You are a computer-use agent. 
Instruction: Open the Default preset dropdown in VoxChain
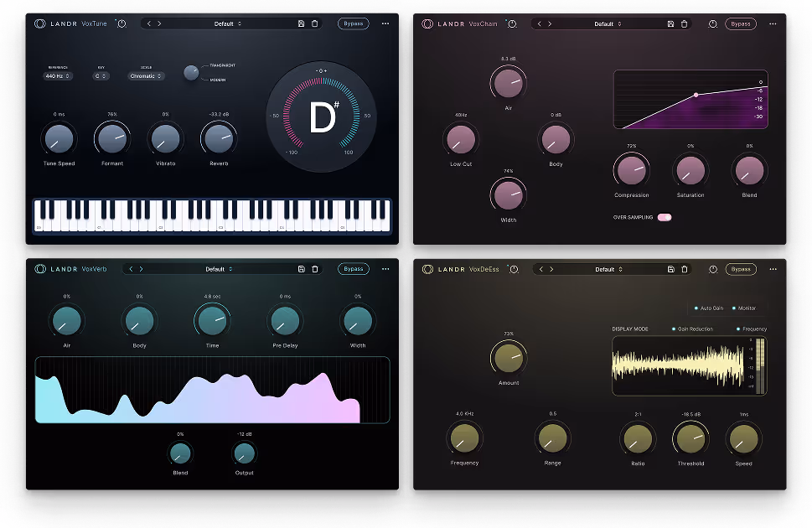pyautogui.click(x=608, y=23)
